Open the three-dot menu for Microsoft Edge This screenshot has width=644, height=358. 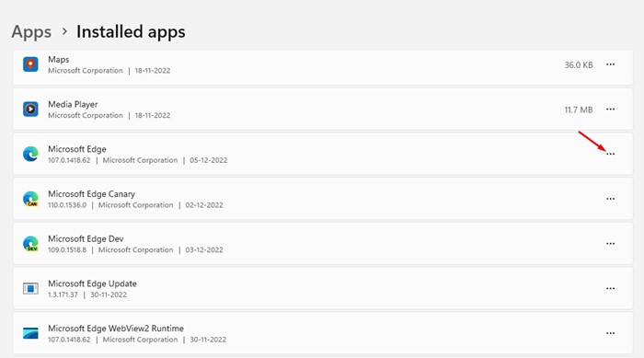coord(610,154)
